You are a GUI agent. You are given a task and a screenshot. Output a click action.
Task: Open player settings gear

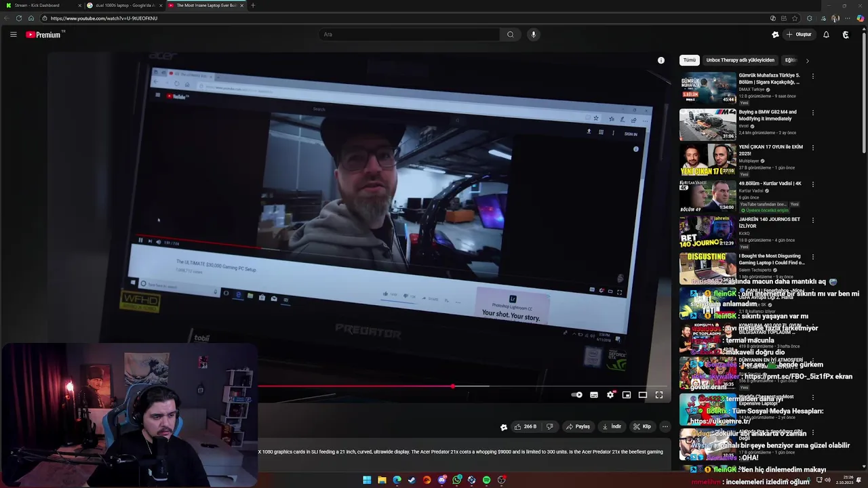610,395
